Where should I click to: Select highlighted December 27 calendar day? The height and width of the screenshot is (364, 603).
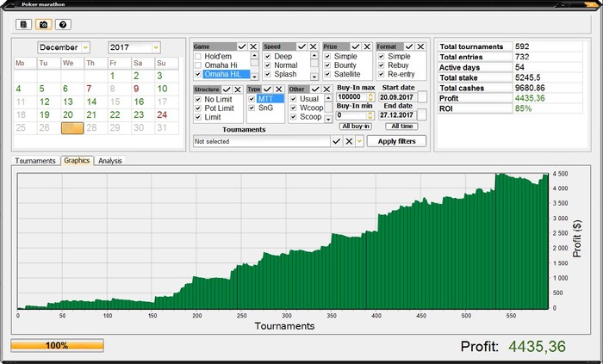pos(72,128)
